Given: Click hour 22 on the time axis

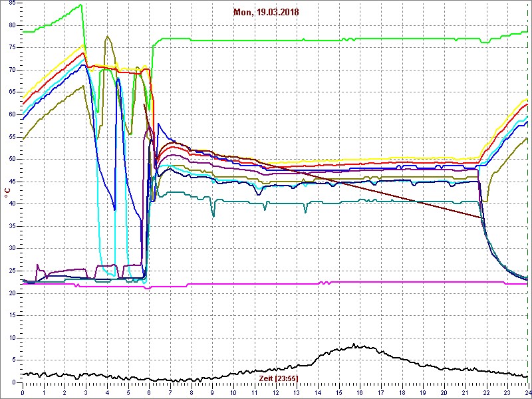Looking at the screenshot, I should tap(486, 392).
